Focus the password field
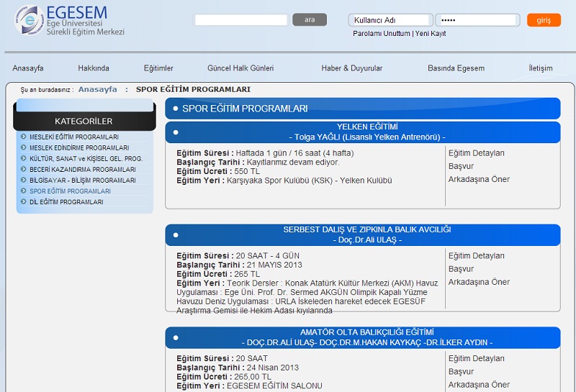The width and height of the screenshot is (576, 392). pos(477,20)
